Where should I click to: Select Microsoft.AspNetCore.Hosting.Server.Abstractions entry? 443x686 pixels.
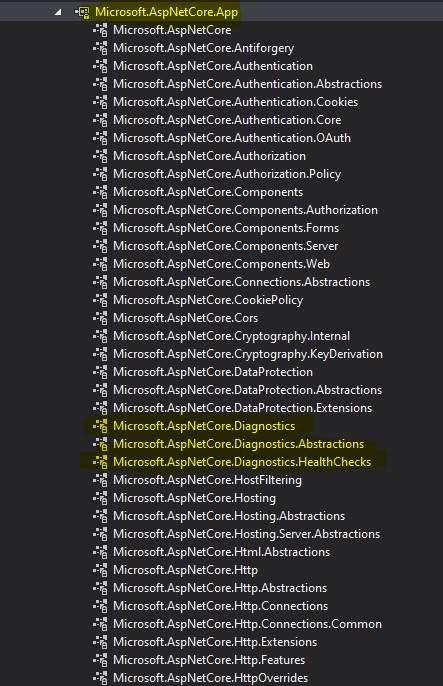246,534
